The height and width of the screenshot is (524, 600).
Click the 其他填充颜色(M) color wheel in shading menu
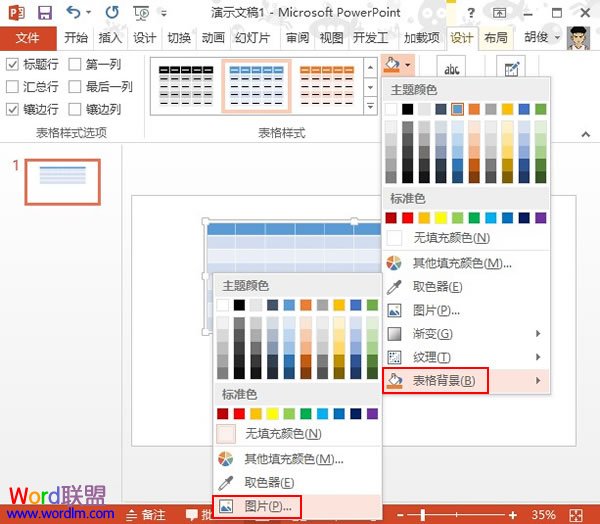394,263
